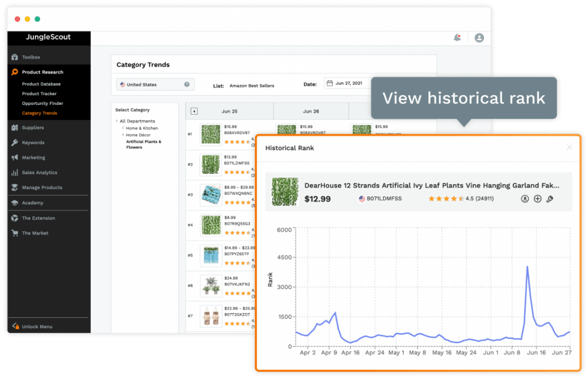Click rank #5 blue wisteria thumbnail

[x=211, y=255]
